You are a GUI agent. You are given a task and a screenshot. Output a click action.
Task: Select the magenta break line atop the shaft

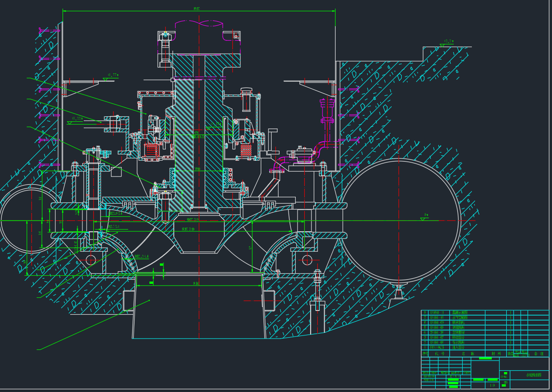pyautogui.click(x=198, y=22)
